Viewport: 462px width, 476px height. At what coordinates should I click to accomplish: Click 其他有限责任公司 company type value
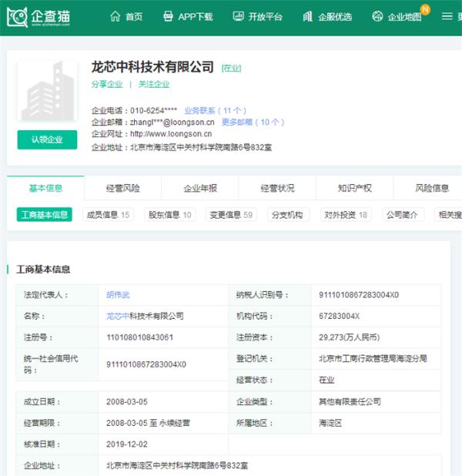[350, 401]
